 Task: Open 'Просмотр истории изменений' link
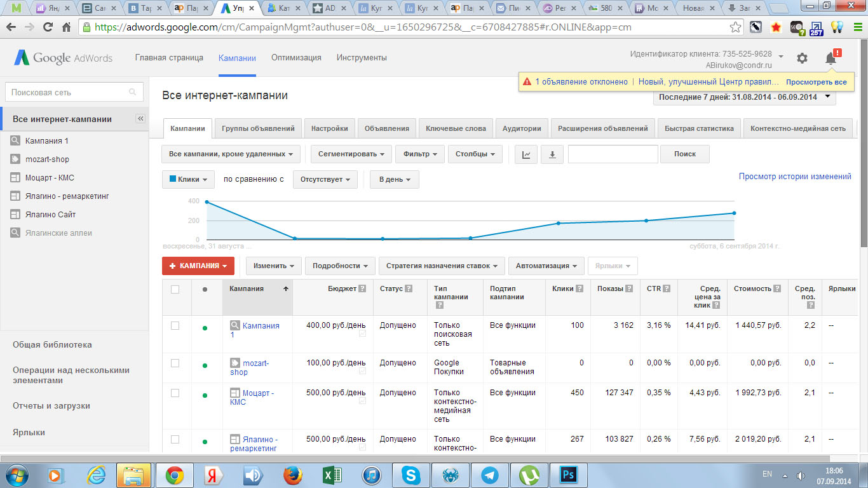point(795,177)
